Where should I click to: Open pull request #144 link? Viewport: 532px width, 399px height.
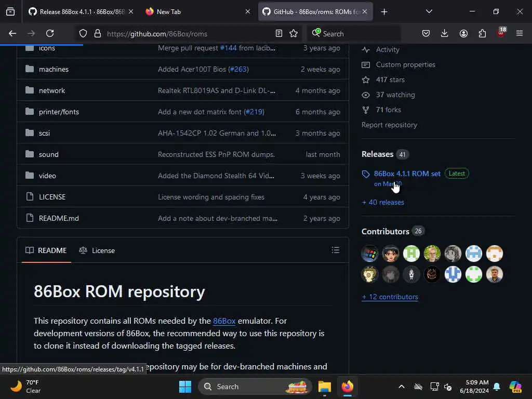coord(229,48)
